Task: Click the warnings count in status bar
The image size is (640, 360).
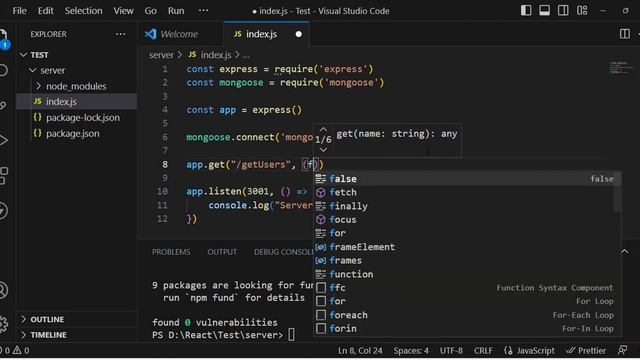Action: [x=21, y=351]
